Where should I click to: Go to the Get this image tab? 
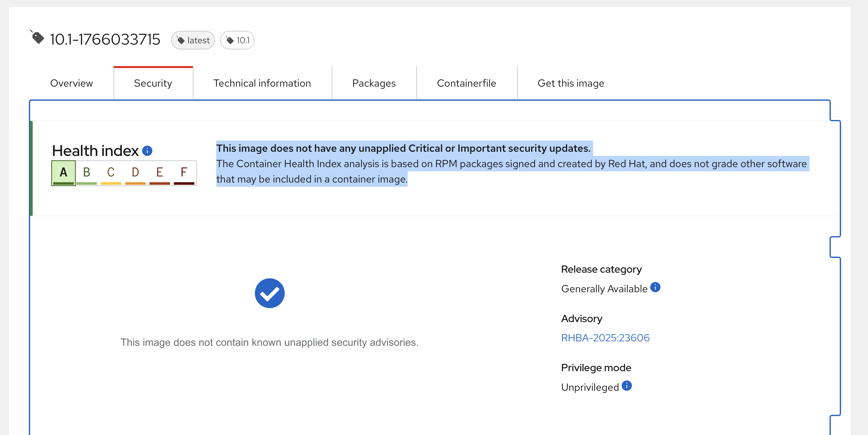(570, 83)
